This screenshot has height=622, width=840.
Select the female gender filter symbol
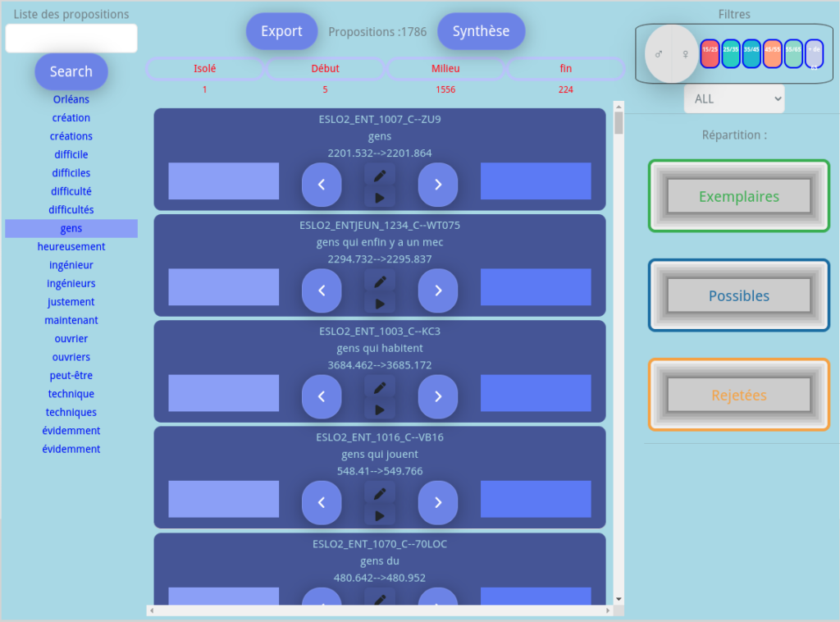click(x=686, y=54)
